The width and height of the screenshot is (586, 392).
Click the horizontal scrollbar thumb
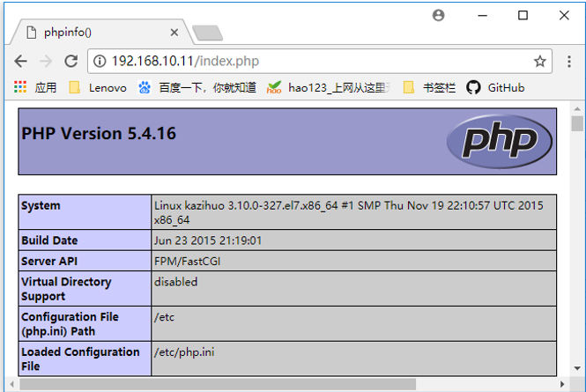(x=218, y=384)
